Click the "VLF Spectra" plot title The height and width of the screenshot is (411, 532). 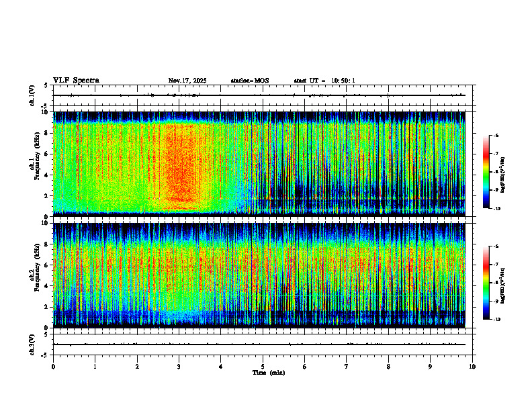pyautogui.click(x=76, y=81)
